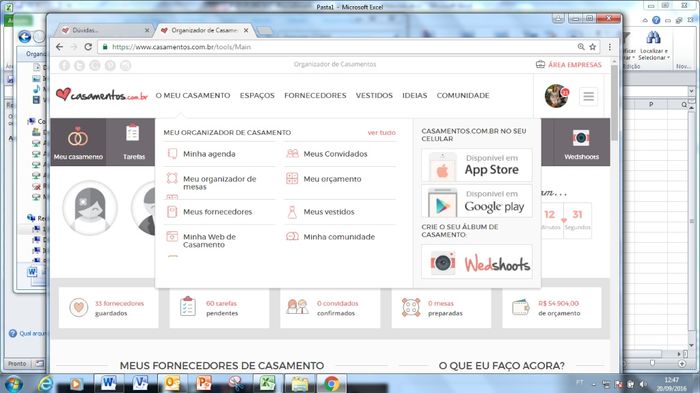The image size is (700, 393).
Task: Open Excel Help question mark icon
Action: 656,20
